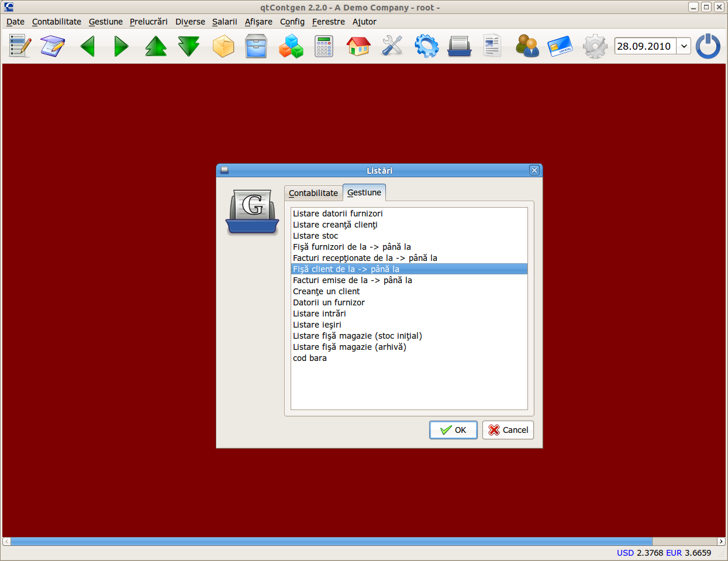Click the blue power button icon

[708, 46]
